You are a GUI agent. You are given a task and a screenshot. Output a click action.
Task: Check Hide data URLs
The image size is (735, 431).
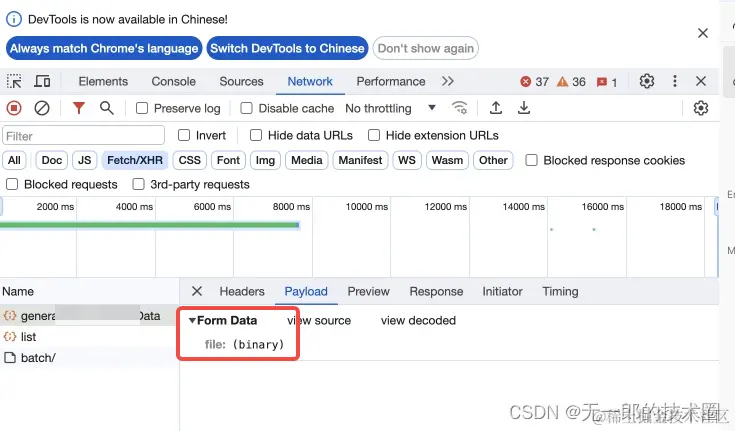256,136
